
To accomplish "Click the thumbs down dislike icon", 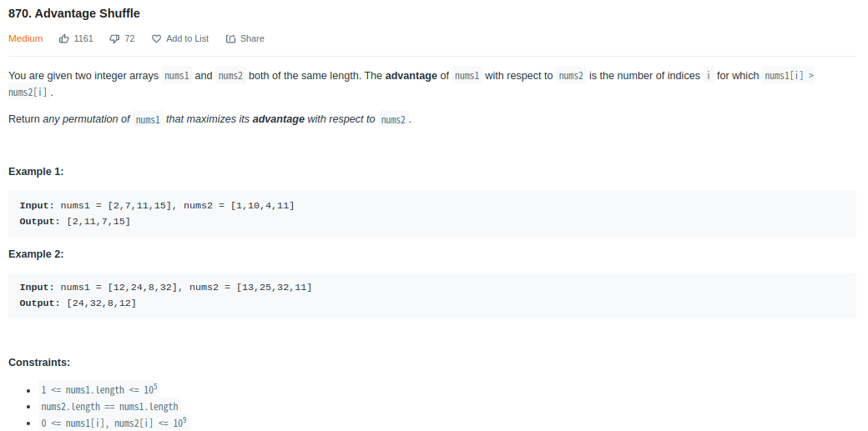I will click(x=114, y=38).
